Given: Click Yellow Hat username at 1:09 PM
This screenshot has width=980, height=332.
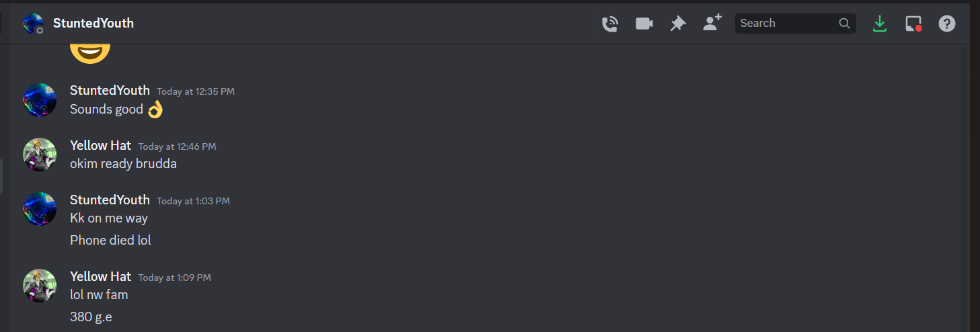Looking at the screenshot, I should point(100,276).
